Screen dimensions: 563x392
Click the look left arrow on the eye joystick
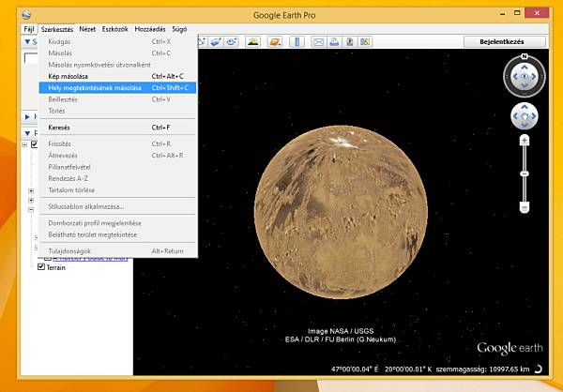click(x=515, y=77)
